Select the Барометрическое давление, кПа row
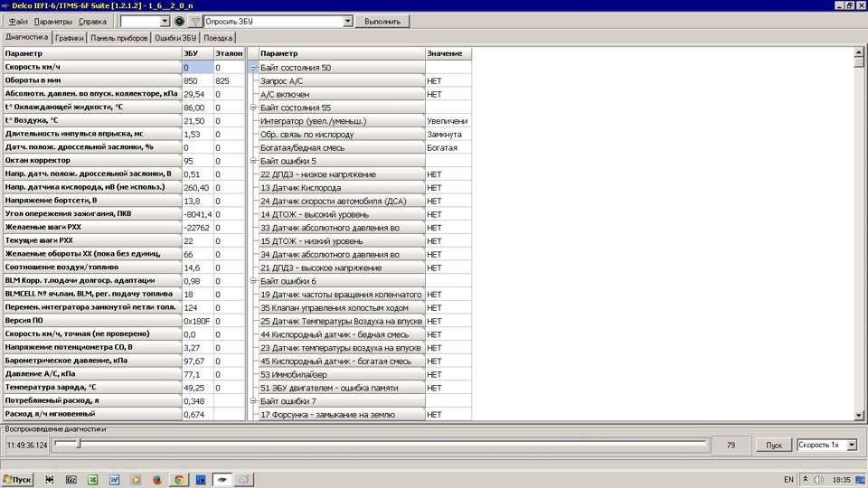This screenshot has height=488, width=868. [124, 361]
